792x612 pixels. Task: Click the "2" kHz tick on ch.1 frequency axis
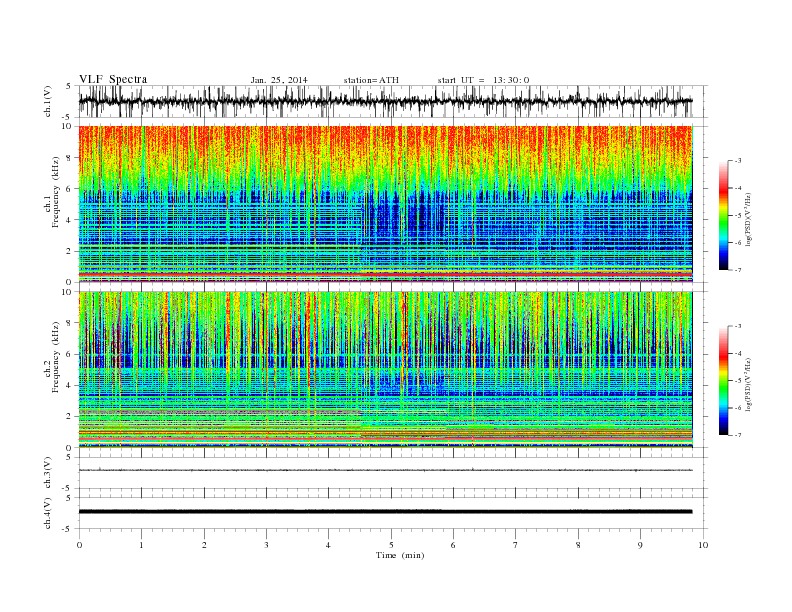[70, 251]
